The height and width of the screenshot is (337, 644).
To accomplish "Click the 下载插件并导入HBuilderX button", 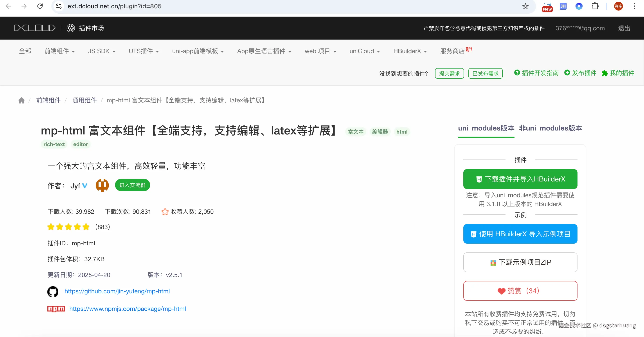I will coord(520,179).
